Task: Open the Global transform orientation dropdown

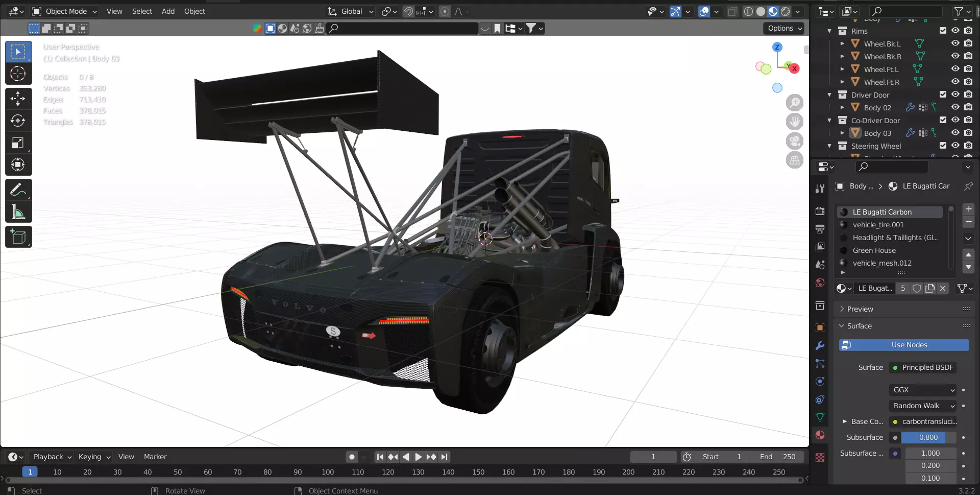Action: click(x=351, y=11)
